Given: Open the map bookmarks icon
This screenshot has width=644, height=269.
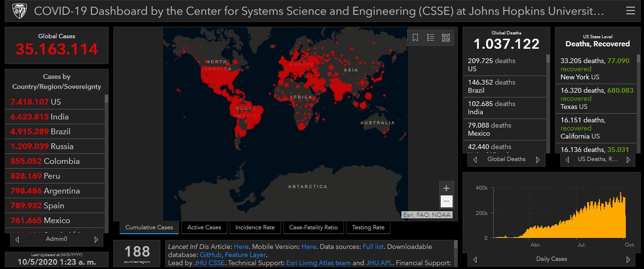Looking at the screenshot, I should (x=415, y=37).
